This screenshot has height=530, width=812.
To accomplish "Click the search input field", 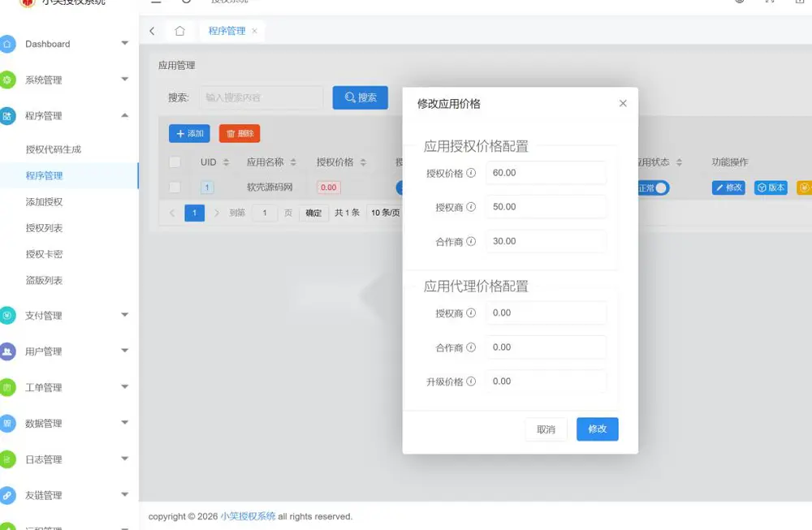I will point(261,97).
